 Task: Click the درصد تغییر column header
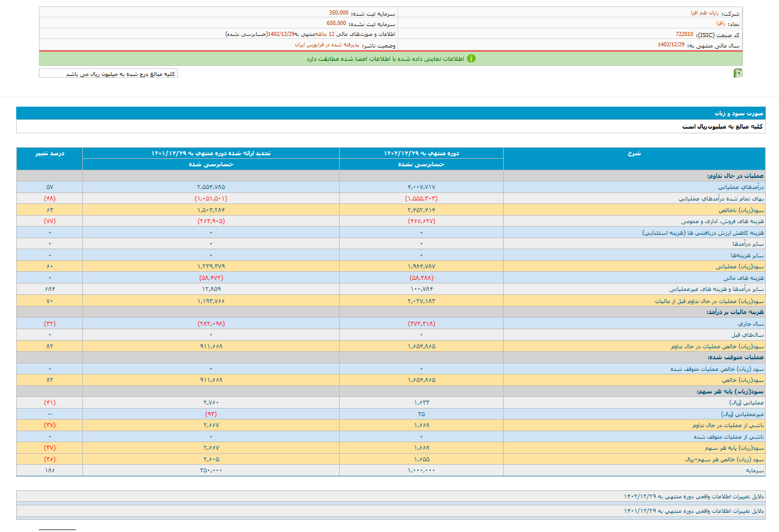50,154
